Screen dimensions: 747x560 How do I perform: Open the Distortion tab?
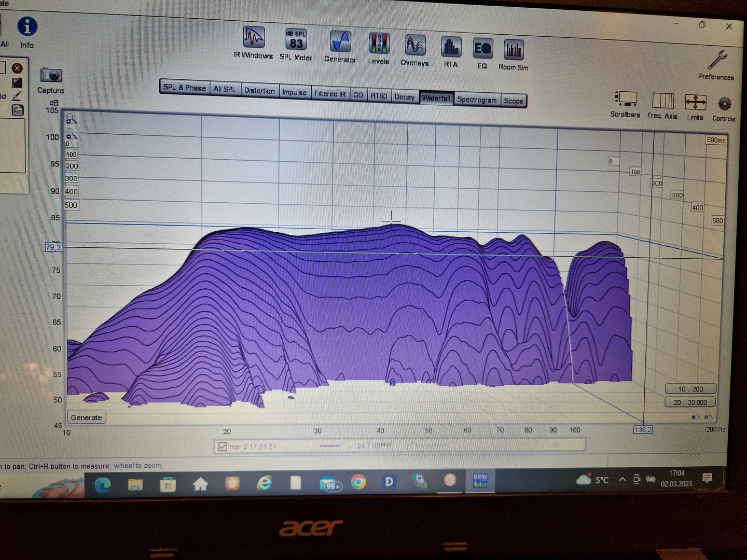point(259,90)
